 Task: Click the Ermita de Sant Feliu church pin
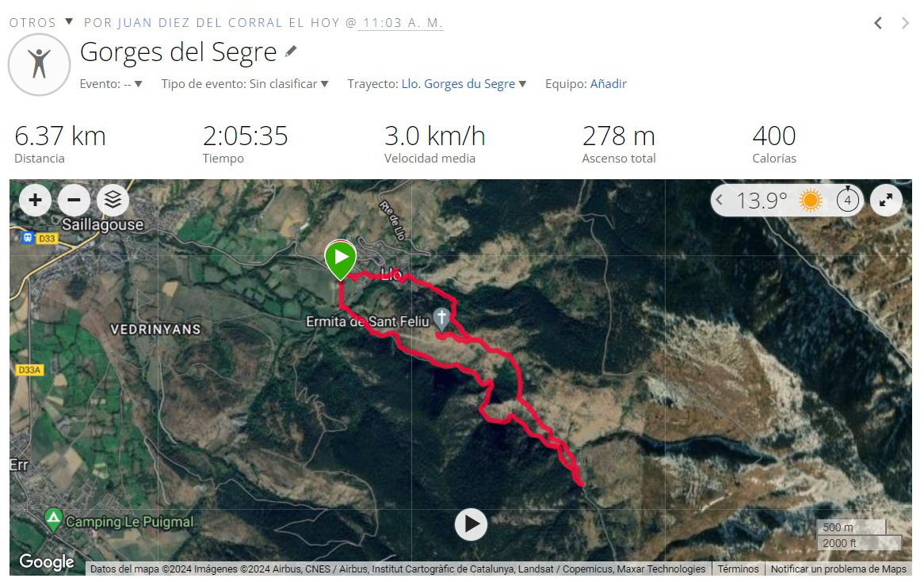[x=441, y=319]
